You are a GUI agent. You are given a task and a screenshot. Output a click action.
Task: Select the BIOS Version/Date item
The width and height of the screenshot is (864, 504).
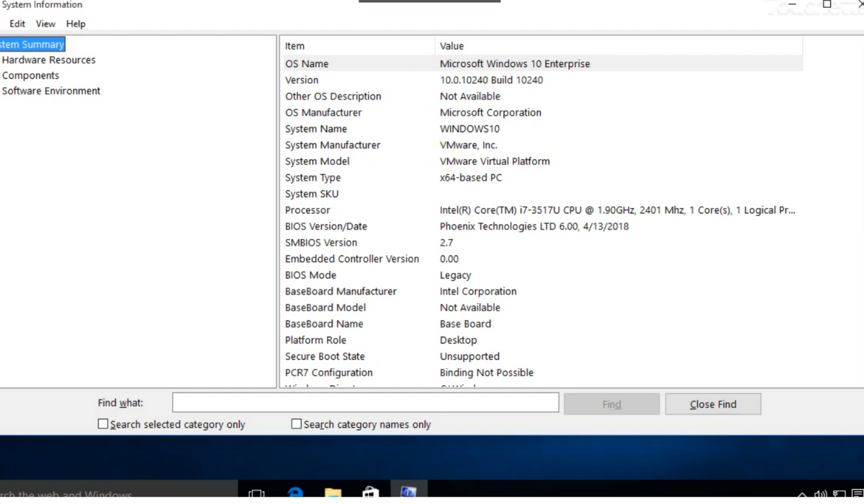tap(326, 226)
